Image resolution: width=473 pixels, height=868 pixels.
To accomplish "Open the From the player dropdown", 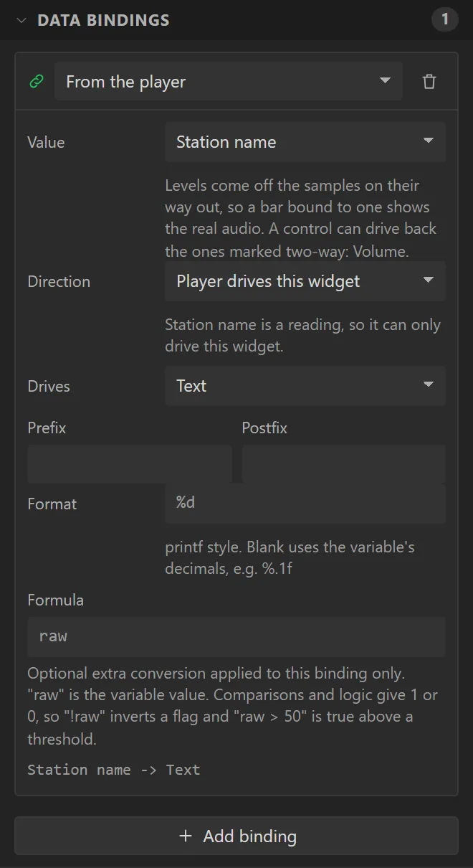I will tap(229, 82).
